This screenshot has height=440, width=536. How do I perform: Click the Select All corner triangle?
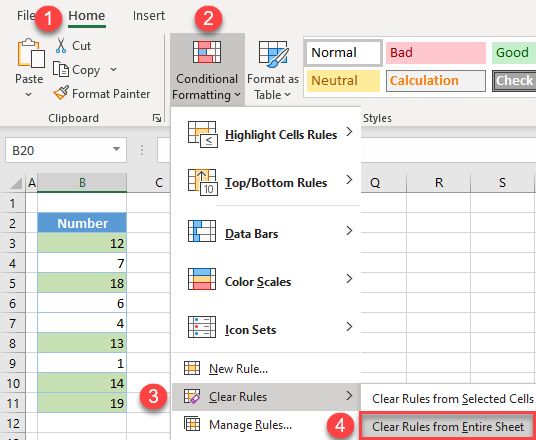click(16, 183)
